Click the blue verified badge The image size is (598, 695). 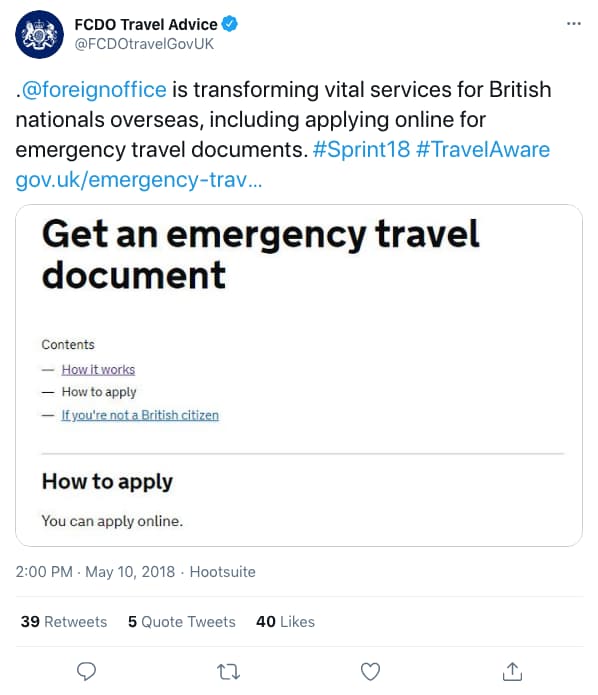(229, 24)
